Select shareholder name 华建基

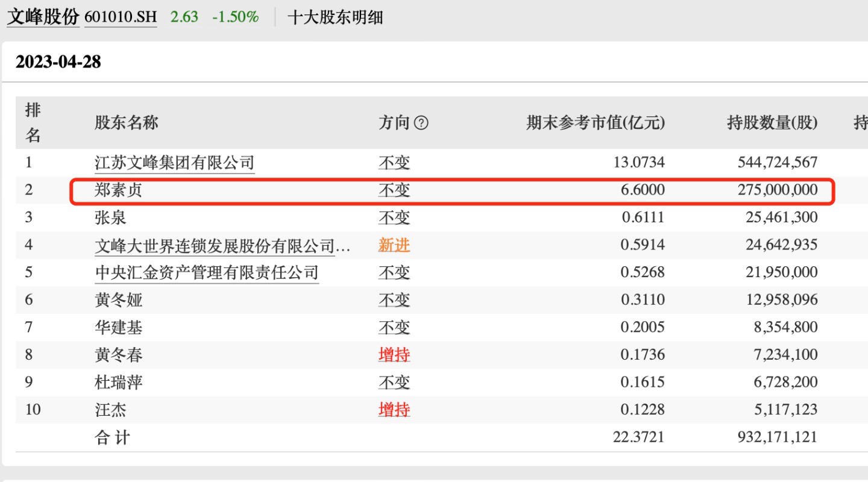tap(119, 328)
